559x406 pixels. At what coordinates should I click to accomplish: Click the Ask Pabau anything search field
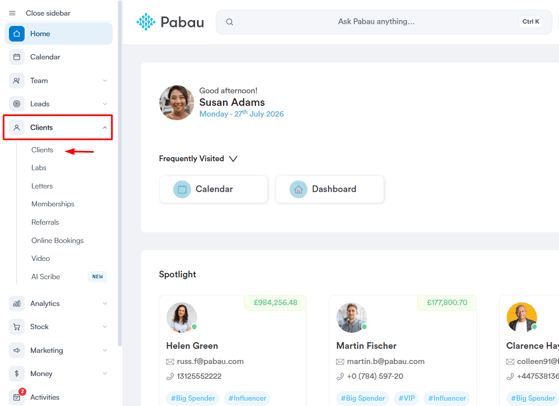click(384, 22)
